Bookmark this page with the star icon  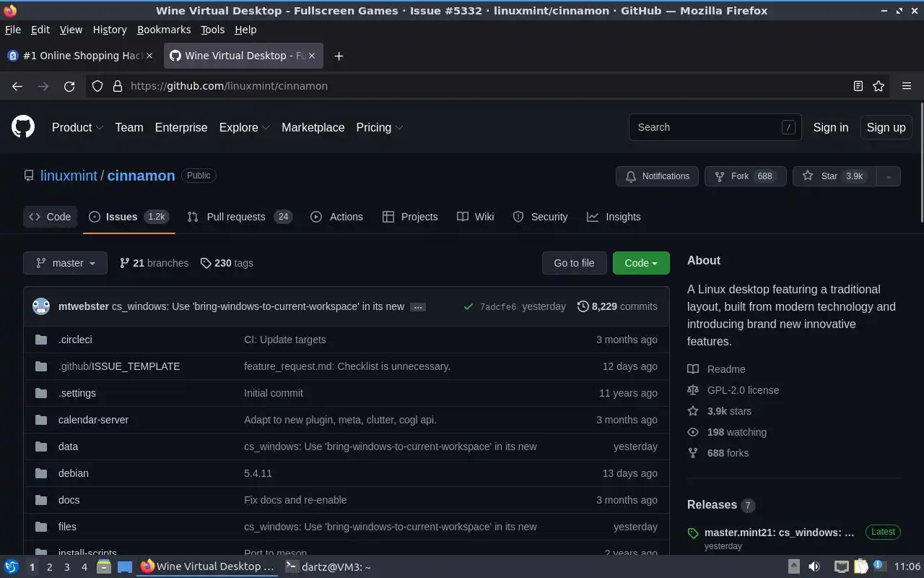coord(879,86)
